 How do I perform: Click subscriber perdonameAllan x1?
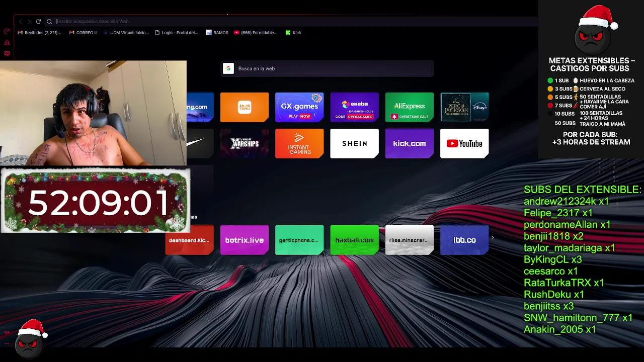click(567, 225)
